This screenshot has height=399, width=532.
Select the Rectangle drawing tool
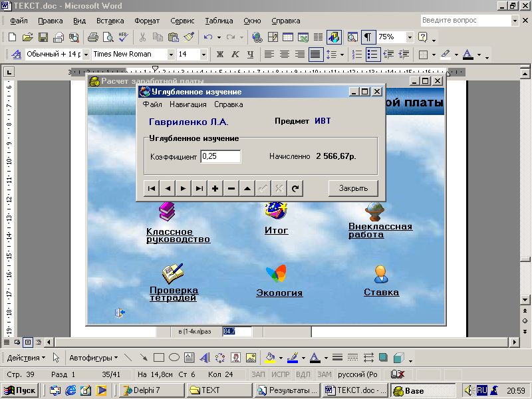[159, 358]
